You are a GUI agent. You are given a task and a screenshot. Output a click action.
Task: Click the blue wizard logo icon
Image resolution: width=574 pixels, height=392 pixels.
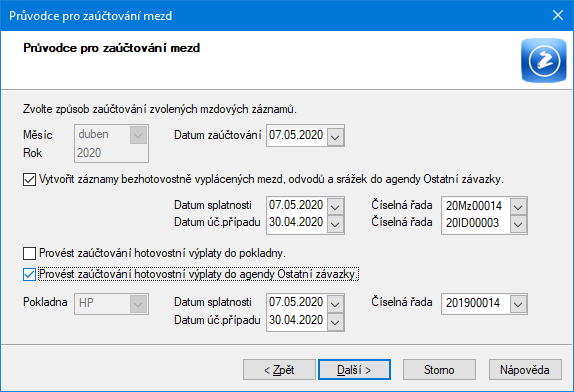click(544, 60)
